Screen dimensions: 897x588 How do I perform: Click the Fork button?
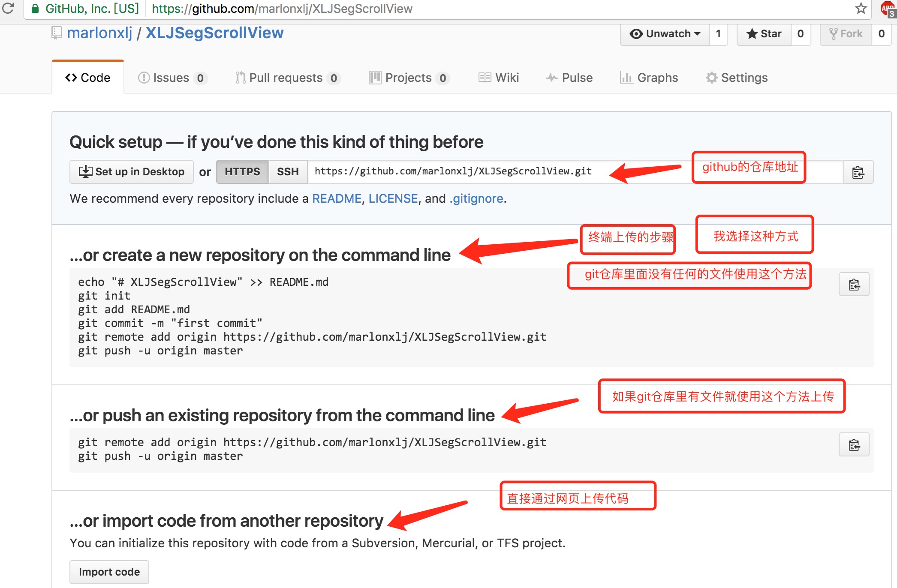tap(846, 34)
